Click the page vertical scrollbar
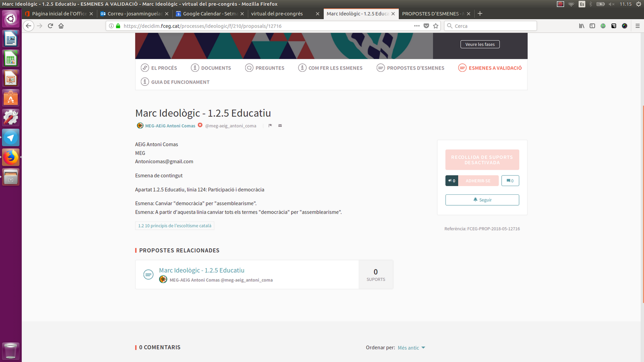The image size is (644, 362). coord(642,203)
